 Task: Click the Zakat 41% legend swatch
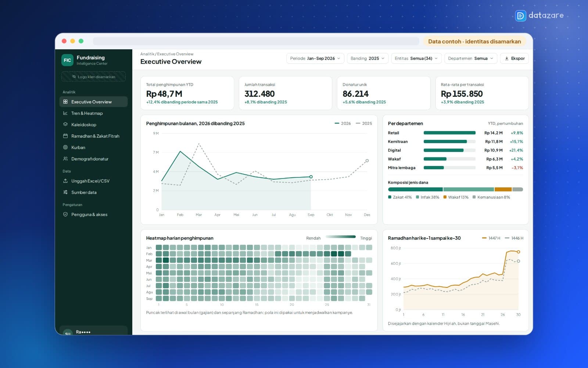click(390, 197)
